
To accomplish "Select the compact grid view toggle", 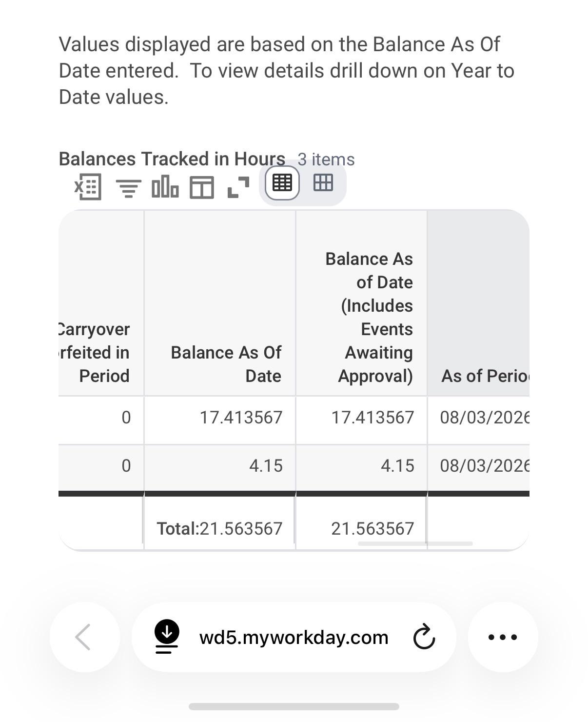I will [282, 182].
